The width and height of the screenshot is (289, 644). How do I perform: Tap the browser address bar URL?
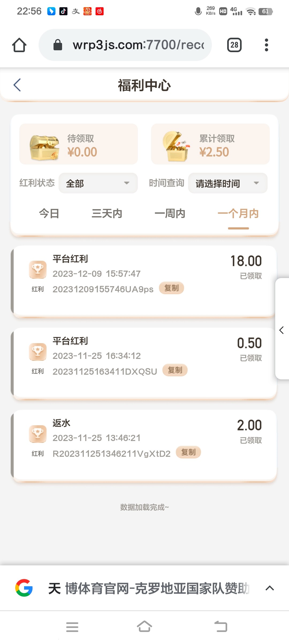click(138, 45)
